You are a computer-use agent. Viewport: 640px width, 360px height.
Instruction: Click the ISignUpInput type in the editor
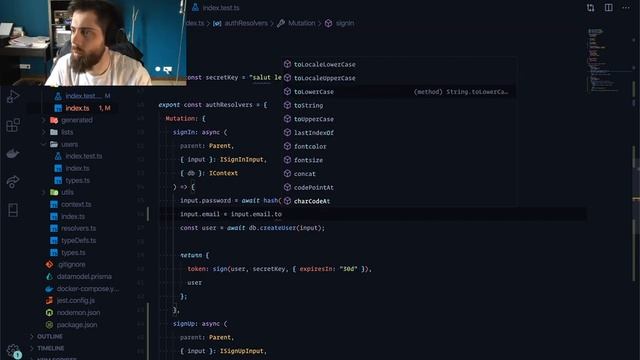click(x=242, y=351)
